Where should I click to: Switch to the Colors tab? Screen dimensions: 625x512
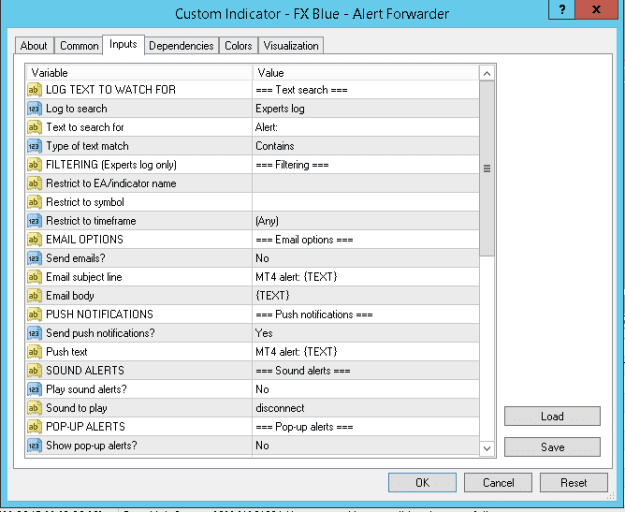[238, 46]
